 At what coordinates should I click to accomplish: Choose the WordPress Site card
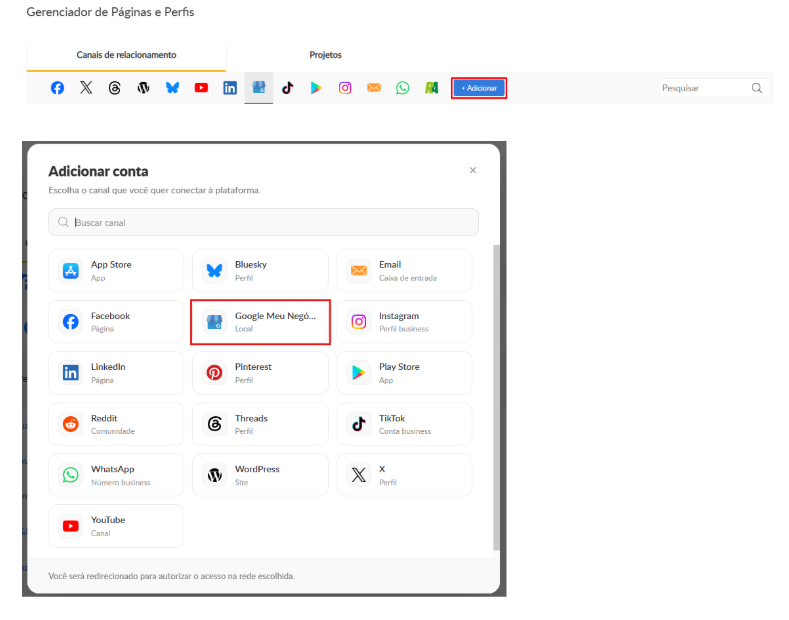pos(260,475)
